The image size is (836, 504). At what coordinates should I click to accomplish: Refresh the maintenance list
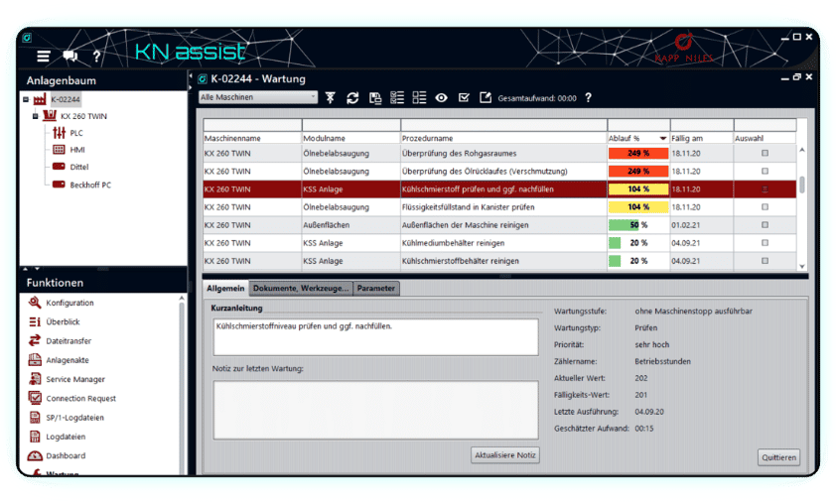[x=352, y=97]
